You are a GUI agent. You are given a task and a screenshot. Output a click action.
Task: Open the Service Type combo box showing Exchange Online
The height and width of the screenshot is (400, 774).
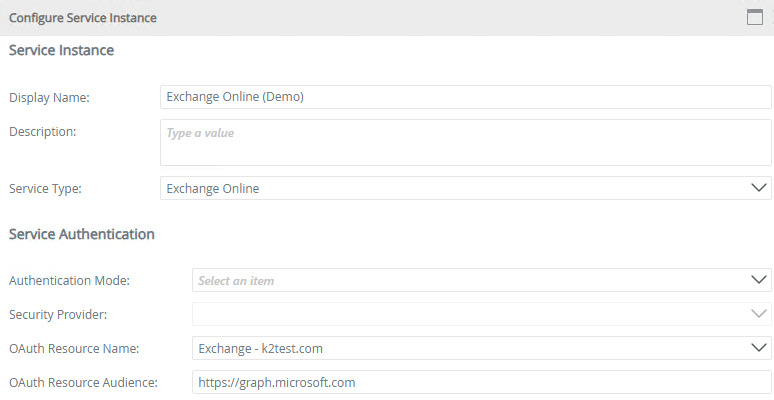450,188
